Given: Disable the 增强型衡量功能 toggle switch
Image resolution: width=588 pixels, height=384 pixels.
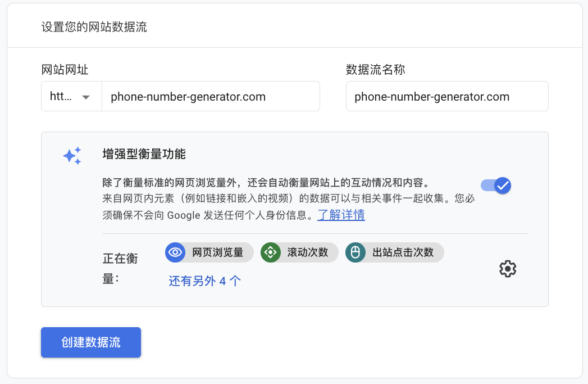Looking at the screenshot, I should pyautogui.click(x=496, y=185).
